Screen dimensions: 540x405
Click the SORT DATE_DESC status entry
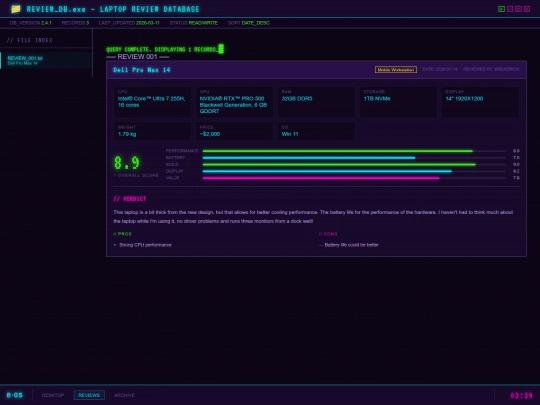(x=249, y=23)
